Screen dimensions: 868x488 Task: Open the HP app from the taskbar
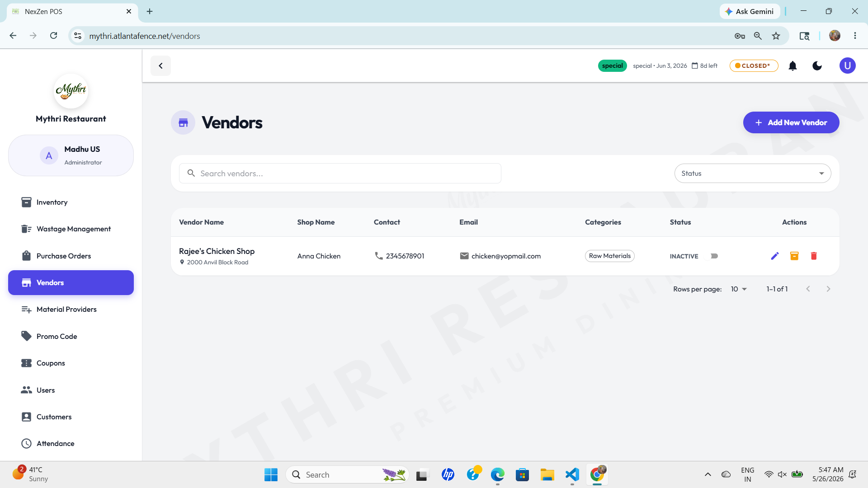(448, 474)
